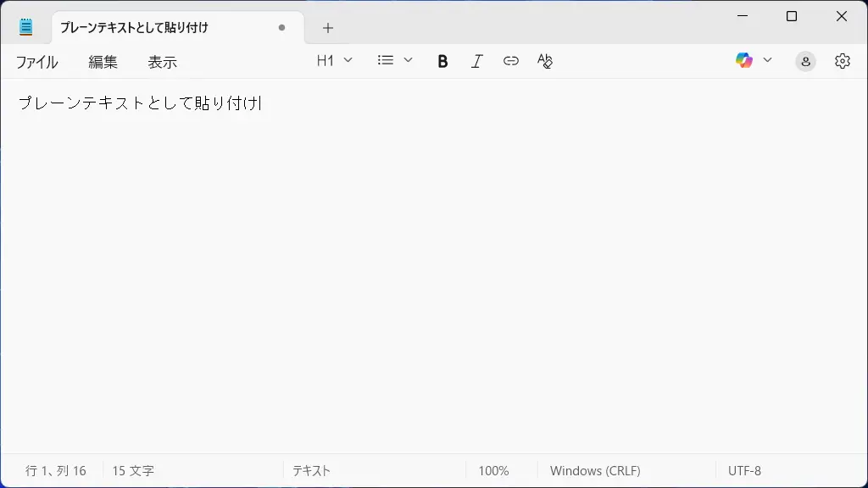
Task: Click the UTF-8 encoding indicator
Action: 744,470
